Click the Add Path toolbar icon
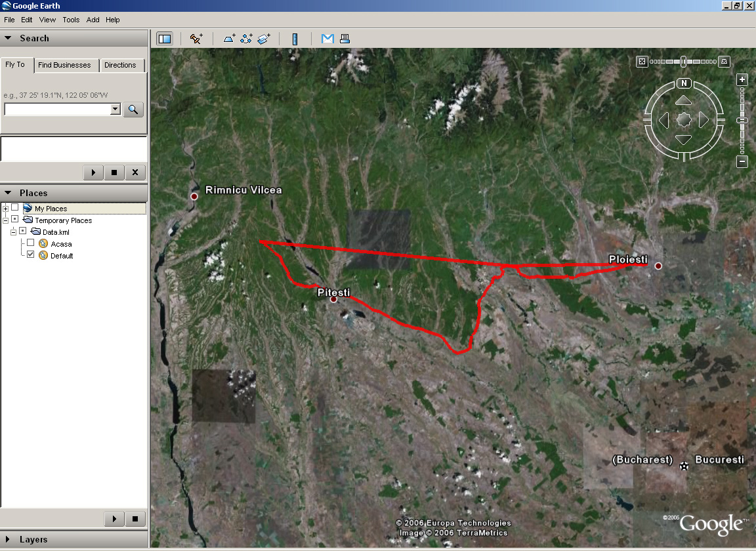 (247, 39)
